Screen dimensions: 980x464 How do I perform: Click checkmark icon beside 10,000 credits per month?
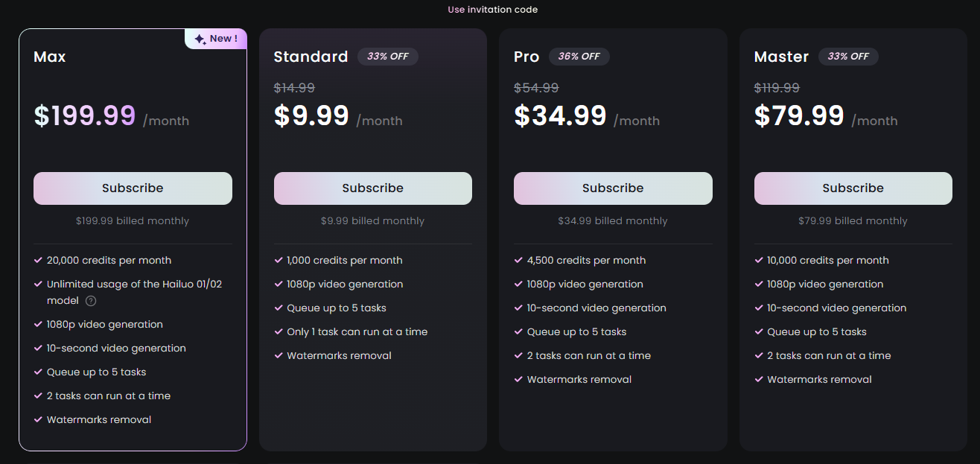(759, 260)
